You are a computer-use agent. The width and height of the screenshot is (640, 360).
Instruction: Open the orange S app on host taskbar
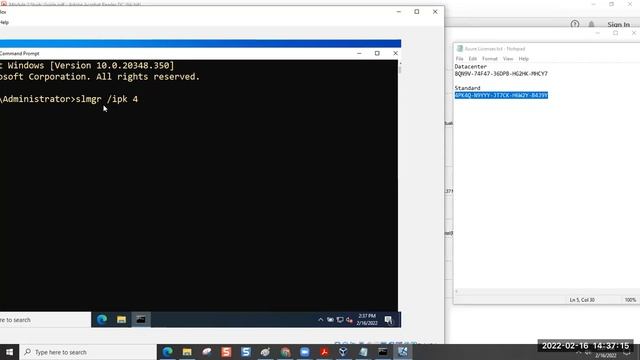tap(226, 352)
